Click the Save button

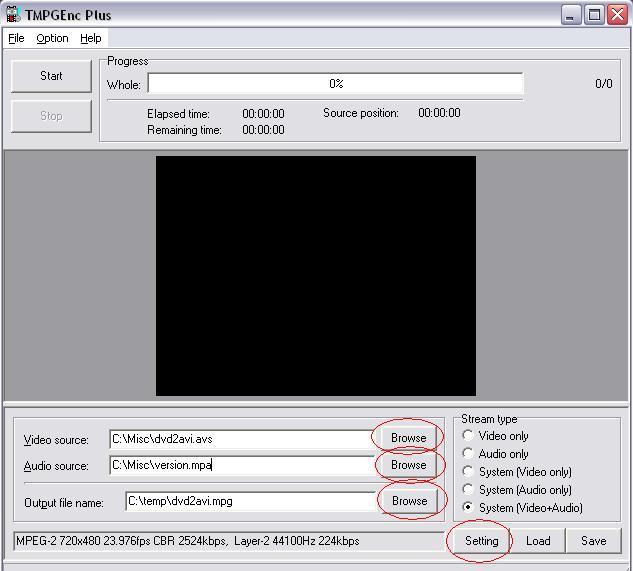(593, 541)
